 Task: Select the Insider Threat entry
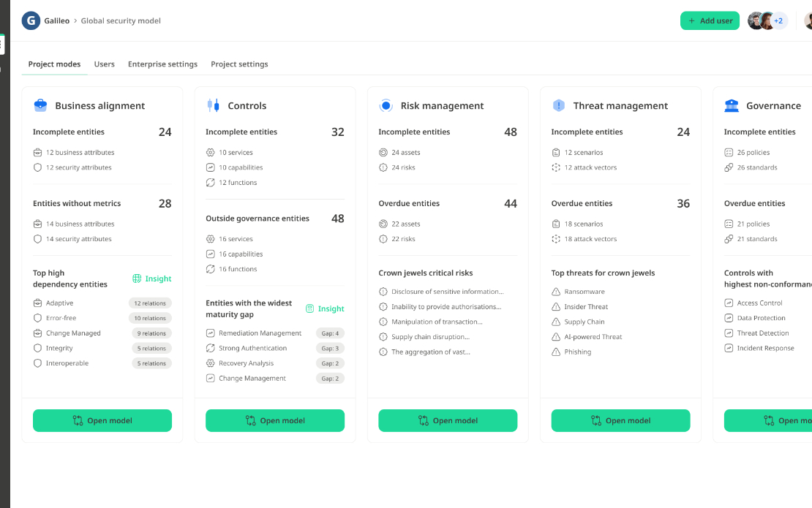click(586, 307)
